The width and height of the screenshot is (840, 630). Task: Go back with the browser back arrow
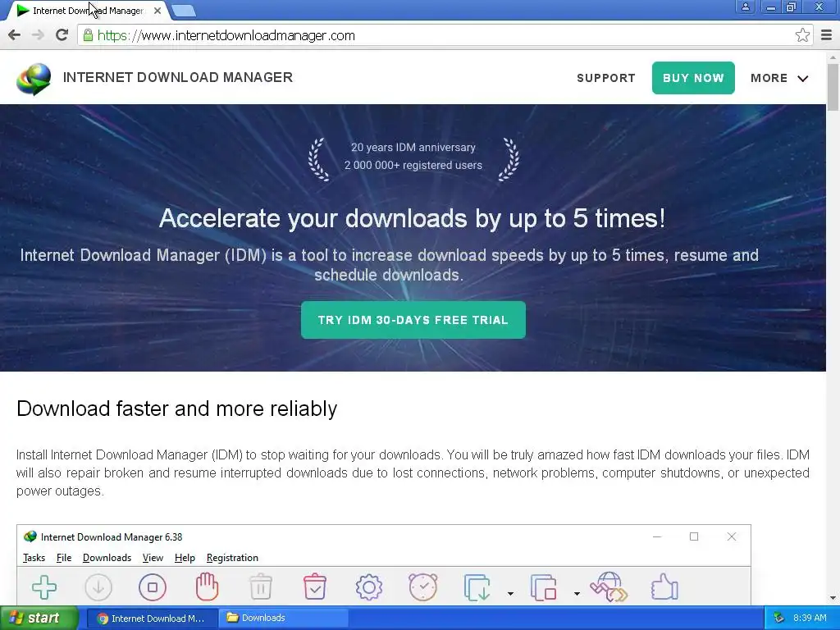(15, 35)
